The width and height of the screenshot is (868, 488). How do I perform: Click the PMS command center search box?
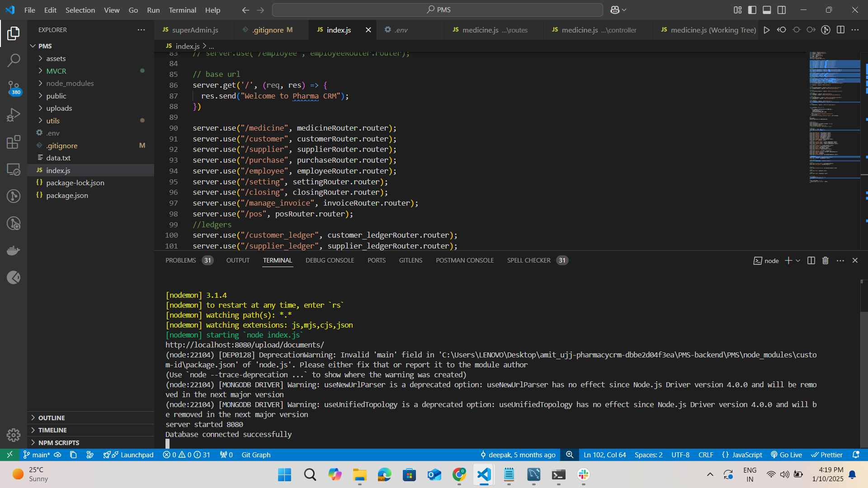coord(438,10)
